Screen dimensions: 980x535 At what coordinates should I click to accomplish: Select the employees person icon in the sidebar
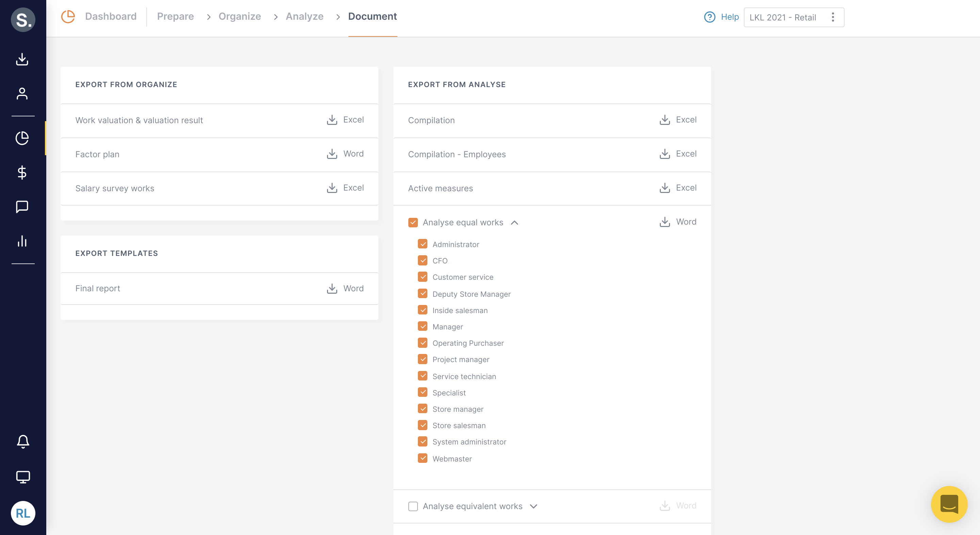point(22,93)
